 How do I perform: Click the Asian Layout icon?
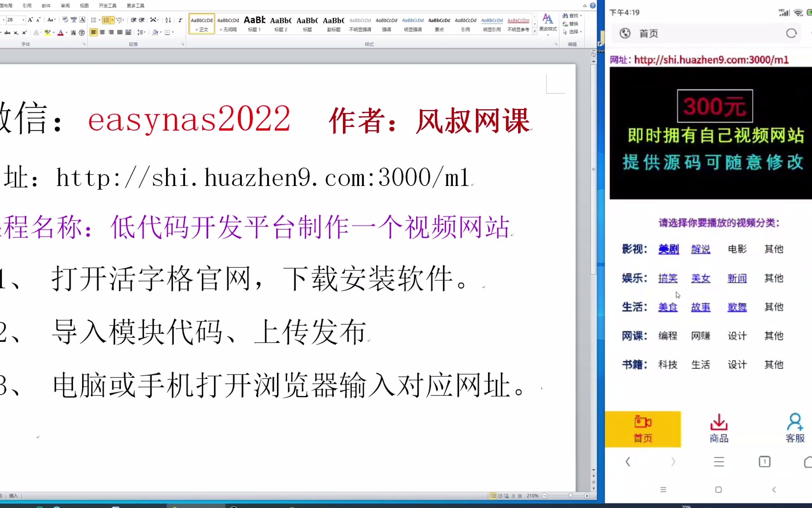tap(153, 20)
